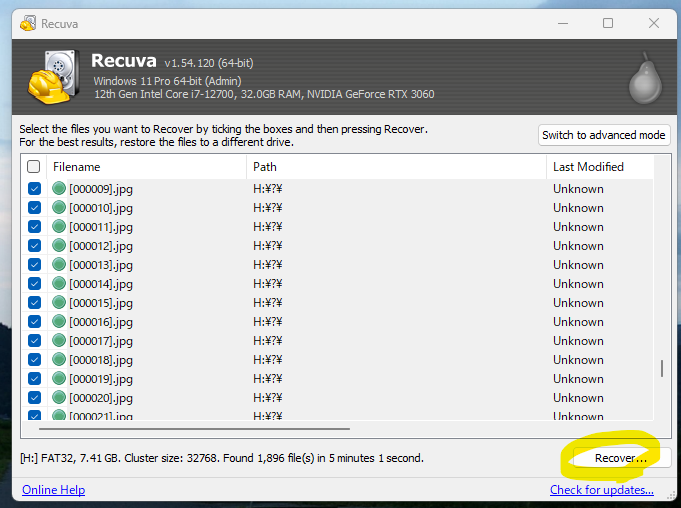Toggle the select-all checkbox in header
The height and width of the screenshot is (508, 681).
(x=33, y=167)
